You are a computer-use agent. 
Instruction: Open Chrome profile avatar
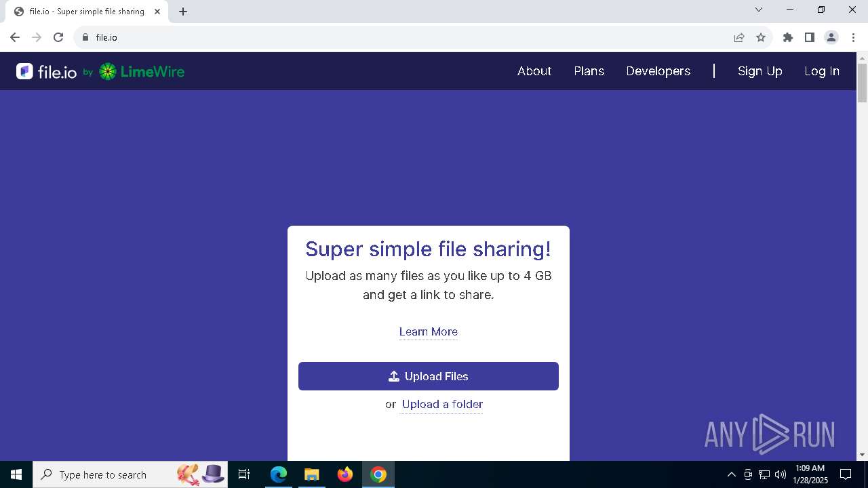pos(831,37)
